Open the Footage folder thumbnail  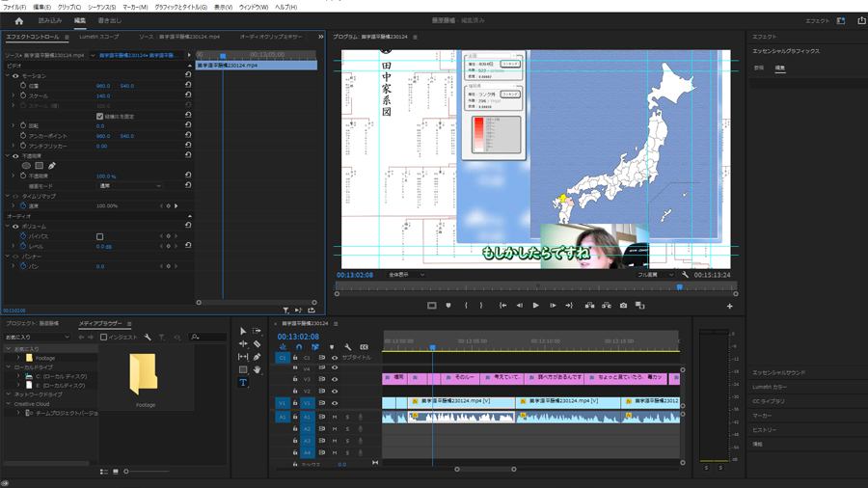[x=143, y=374]
